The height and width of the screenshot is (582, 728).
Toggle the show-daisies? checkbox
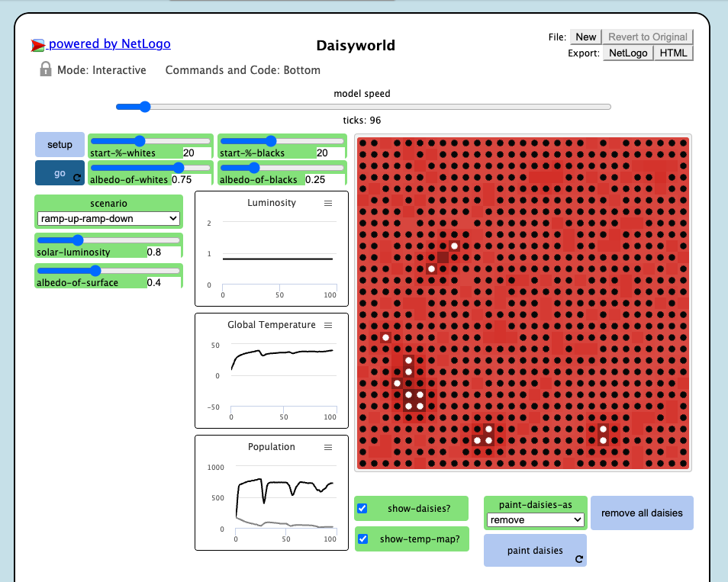pyautogui.click(x=362, y=508)
